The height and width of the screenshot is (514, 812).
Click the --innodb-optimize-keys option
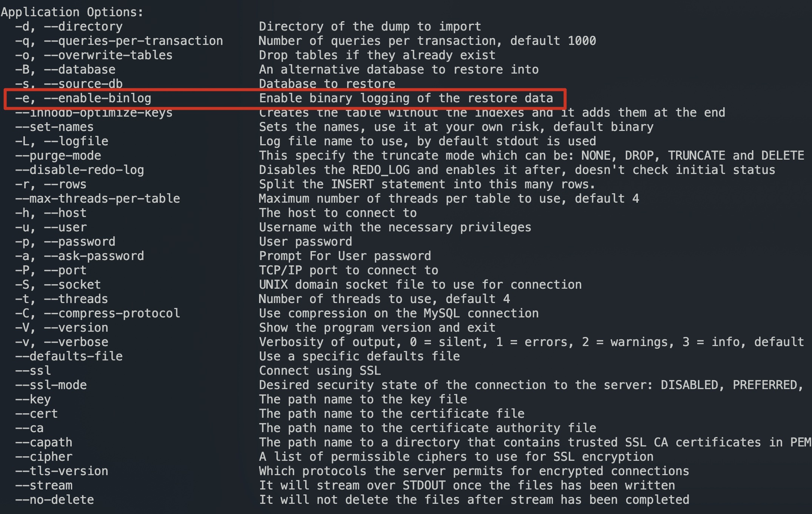pyautogui.click(x=94, y=113)
